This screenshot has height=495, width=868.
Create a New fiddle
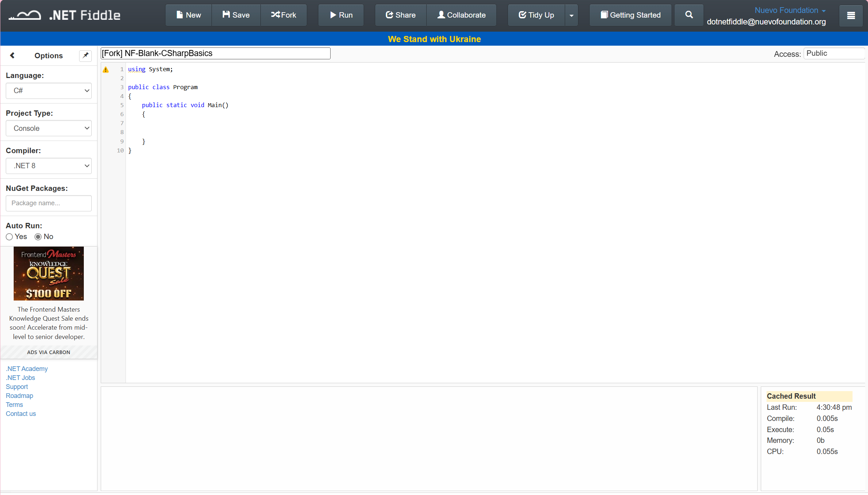[188, 15]
